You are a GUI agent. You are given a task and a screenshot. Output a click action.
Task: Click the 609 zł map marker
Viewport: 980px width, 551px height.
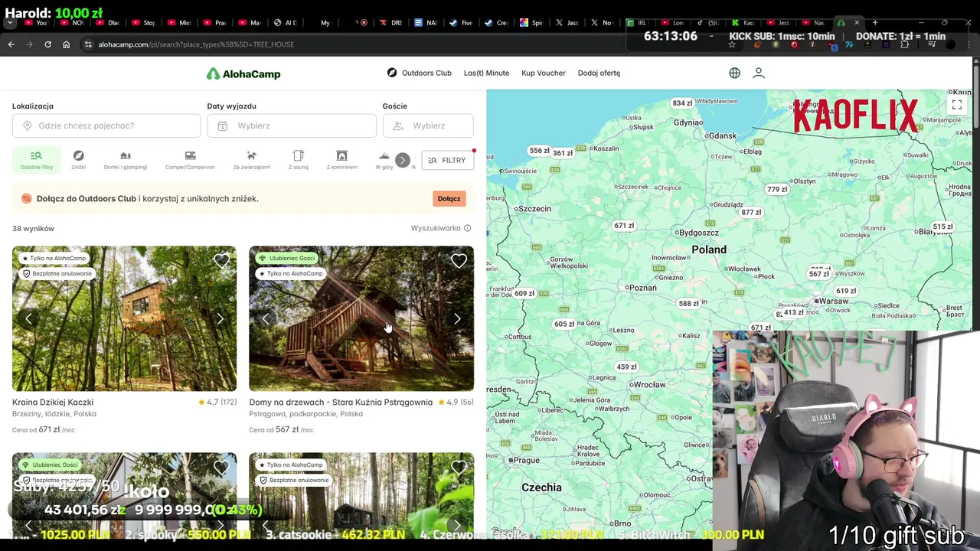point(524,293)
